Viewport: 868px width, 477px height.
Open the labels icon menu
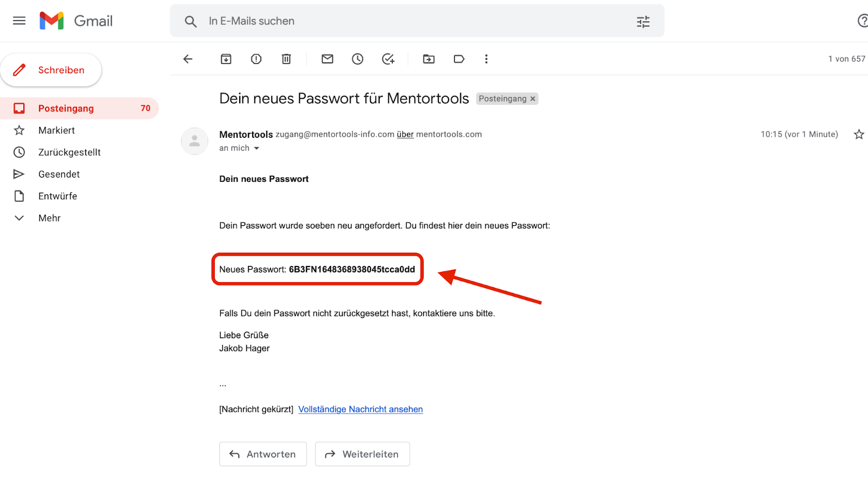459,59
